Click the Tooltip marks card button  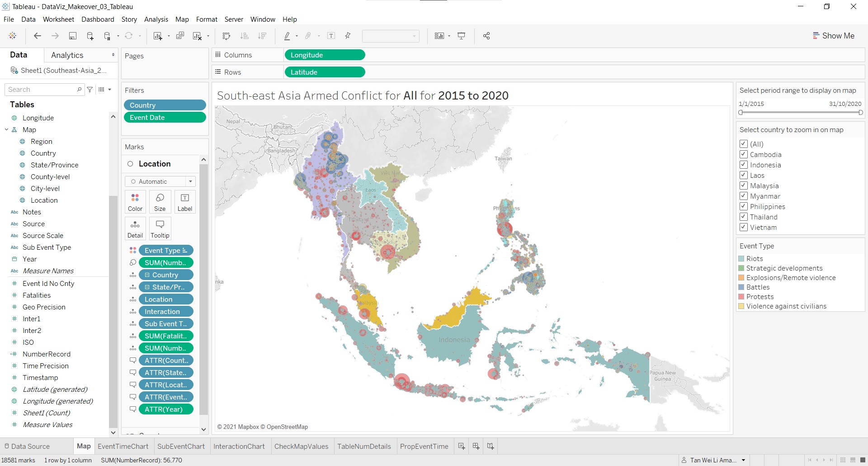(x=160, y=228)
